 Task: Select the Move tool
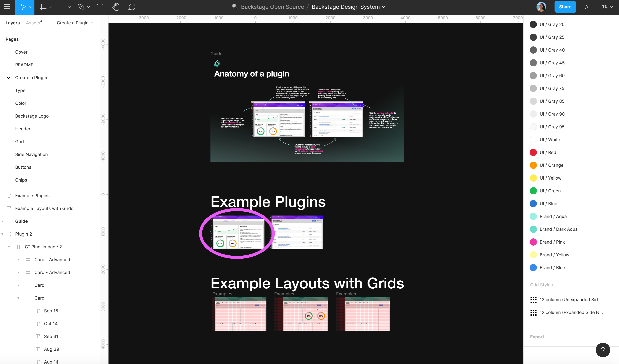(23, 7)
